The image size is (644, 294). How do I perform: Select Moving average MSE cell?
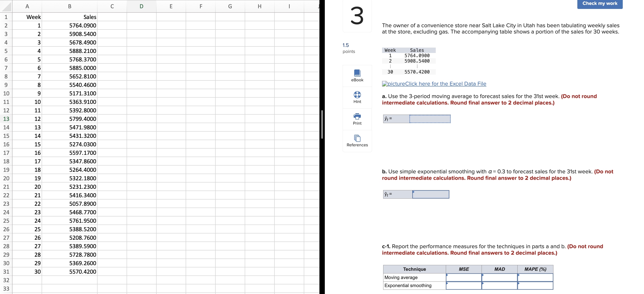[x=463, y=277]
